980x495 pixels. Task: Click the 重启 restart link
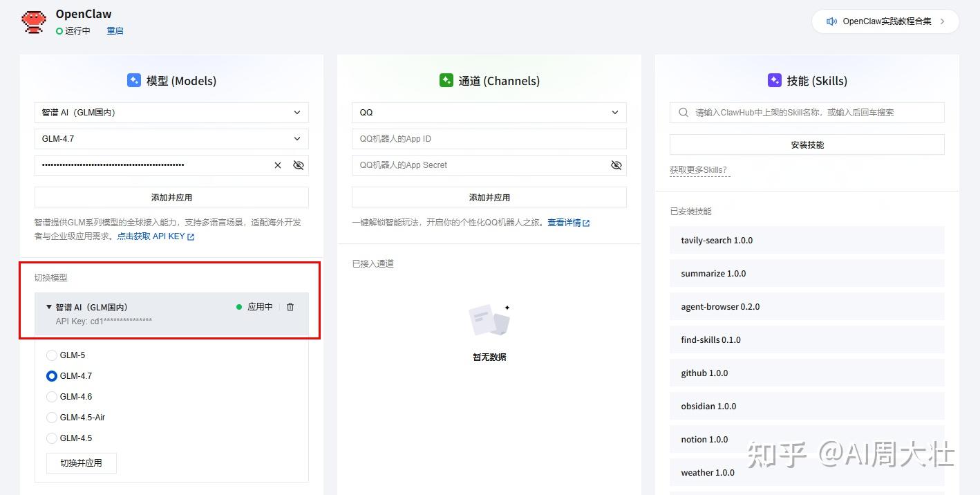[x=115, y=31]
